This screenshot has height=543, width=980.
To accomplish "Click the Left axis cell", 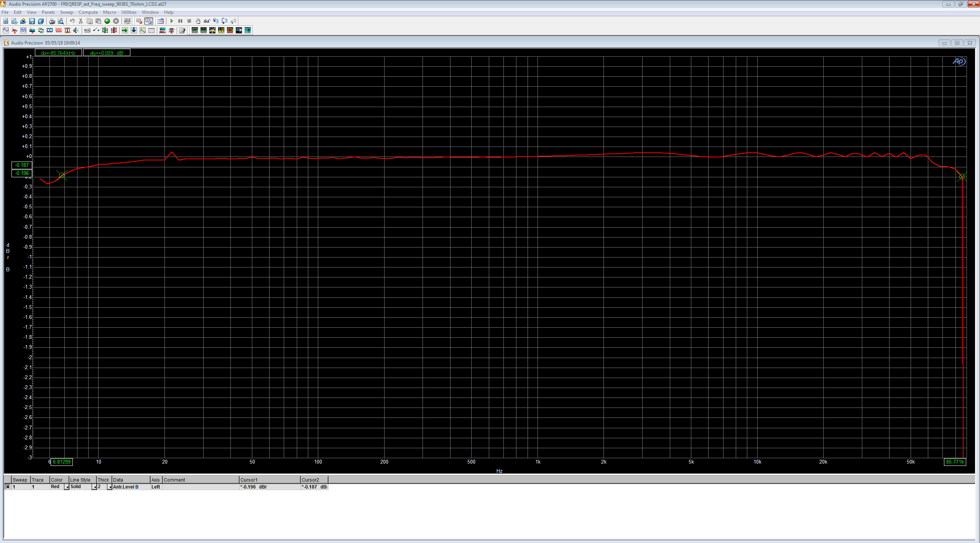I will (x=156, y=487).
